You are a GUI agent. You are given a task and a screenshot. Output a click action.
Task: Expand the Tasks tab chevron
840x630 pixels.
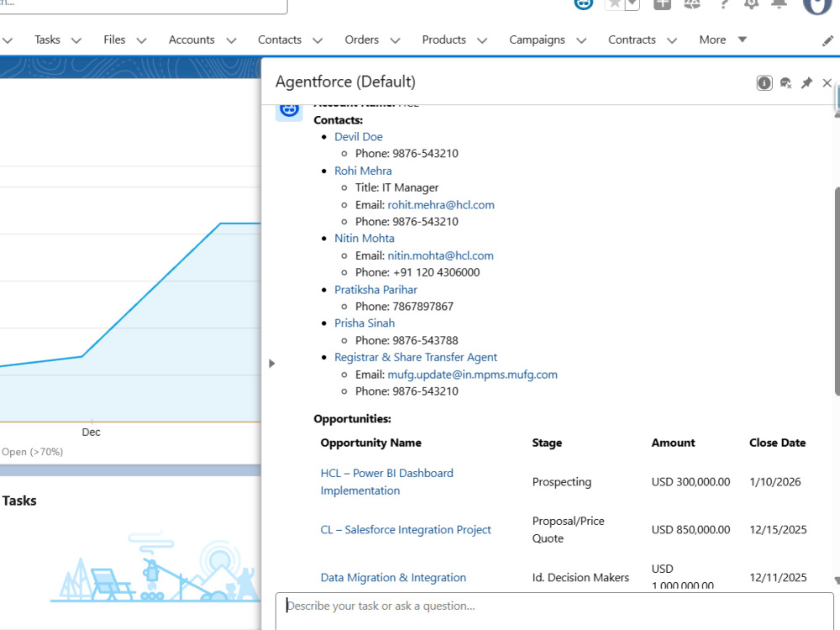click(76, 40)
